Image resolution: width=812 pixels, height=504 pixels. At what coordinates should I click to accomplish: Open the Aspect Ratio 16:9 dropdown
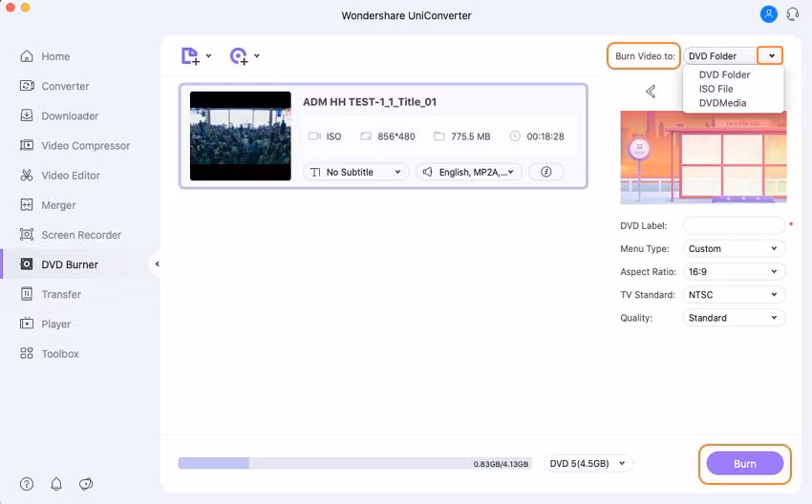pyautogui.click(x=734, y=272)
